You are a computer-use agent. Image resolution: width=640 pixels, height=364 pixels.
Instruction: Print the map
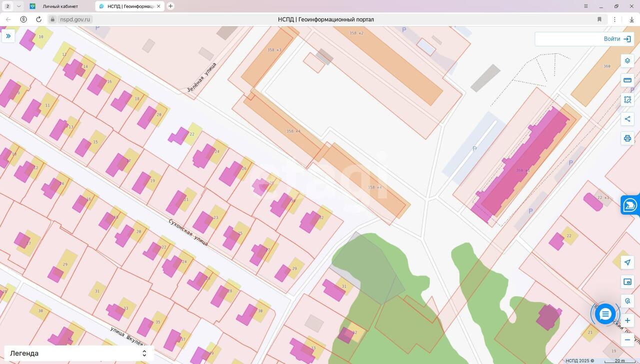(627, 138)
